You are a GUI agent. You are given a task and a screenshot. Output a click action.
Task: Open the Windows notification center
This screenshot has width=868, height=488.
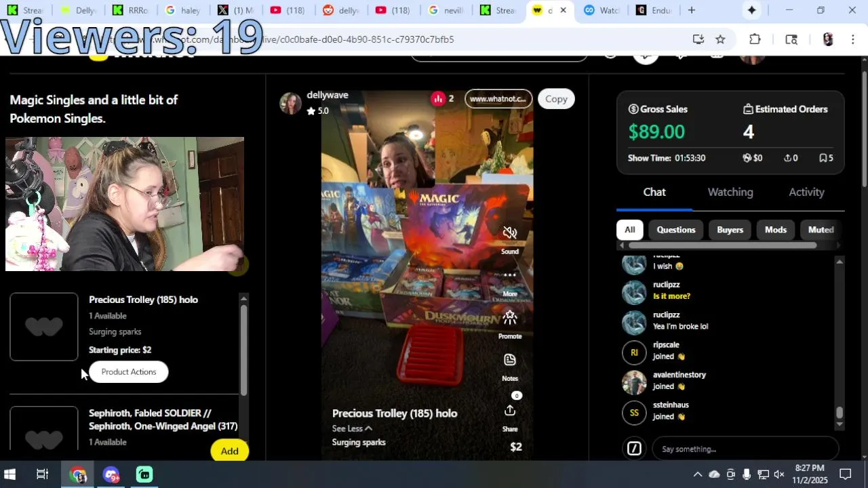[846, 474]
